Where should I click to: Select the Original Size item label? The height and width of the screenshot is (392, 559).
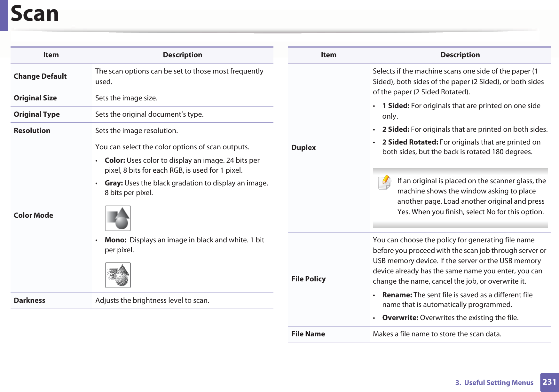(x=35, y=98)
